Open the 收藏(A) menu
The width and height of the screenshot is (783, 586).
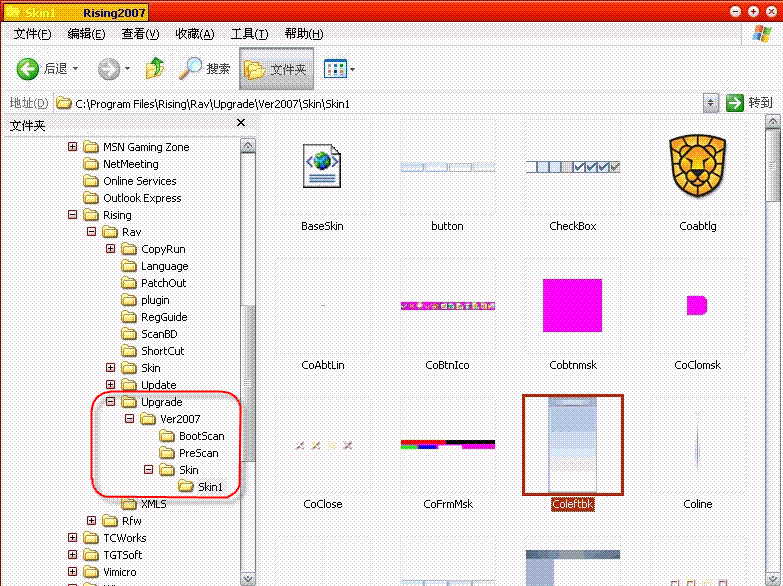(x=195, y=34)
